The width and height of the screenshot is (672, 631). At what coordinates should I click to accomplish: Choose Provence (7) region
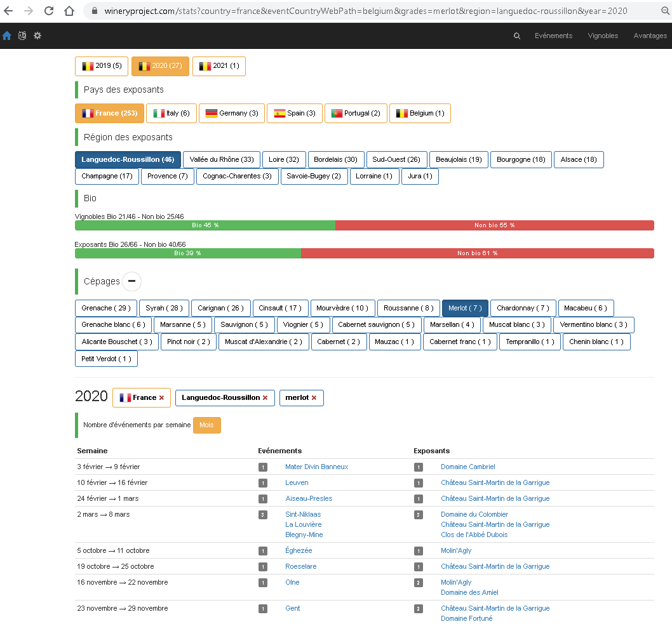[168, 176]
